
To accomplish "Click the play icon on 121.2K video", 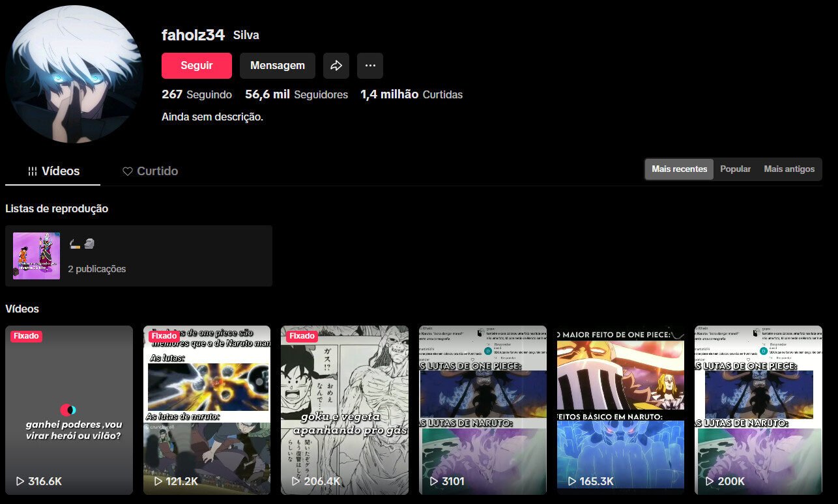I will [158, 481].
